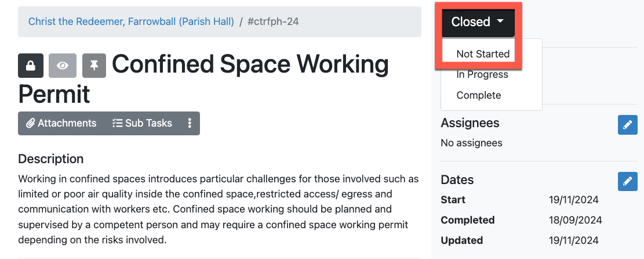Click the Completed date 18/09/2024

click(x=575, y=220)
